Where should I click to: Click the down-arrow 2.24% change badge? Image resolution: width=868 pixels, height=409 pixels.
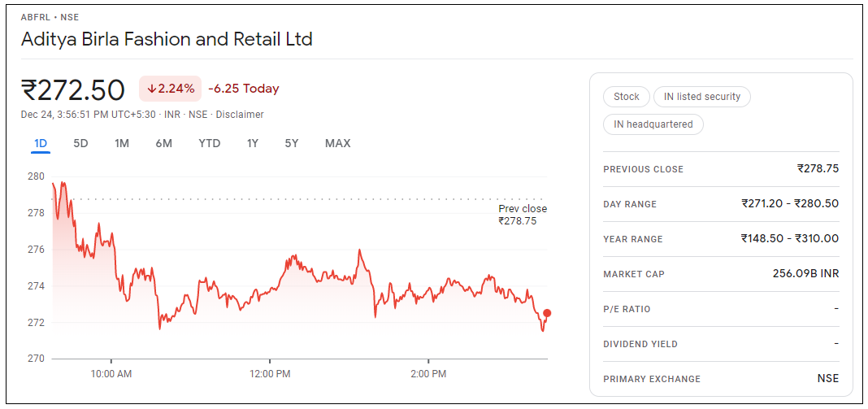170,89
